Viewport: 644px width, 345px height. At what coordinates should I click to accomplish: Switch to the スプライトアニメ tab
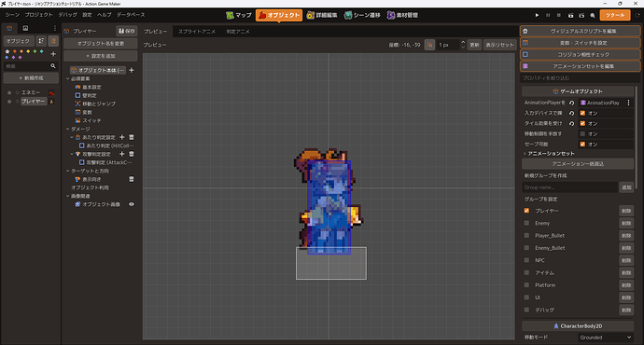(197, 32)
